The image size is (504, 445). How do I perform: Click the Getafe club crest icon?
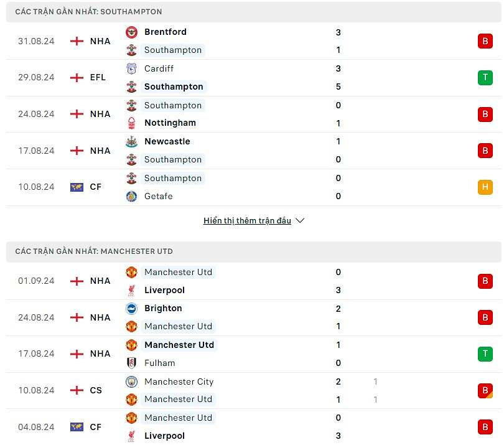131,196
